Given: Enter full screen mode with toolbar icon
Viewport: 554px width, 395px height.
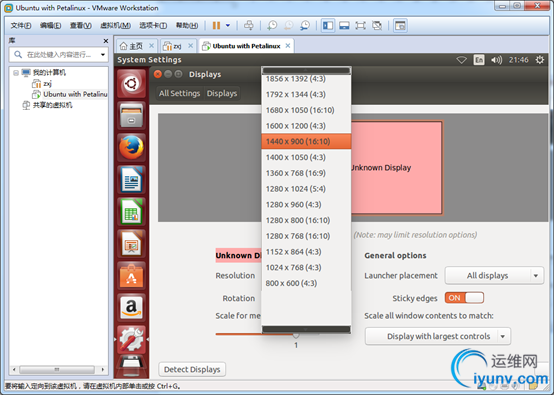Looking at the screenshot, I should (360, 25).
